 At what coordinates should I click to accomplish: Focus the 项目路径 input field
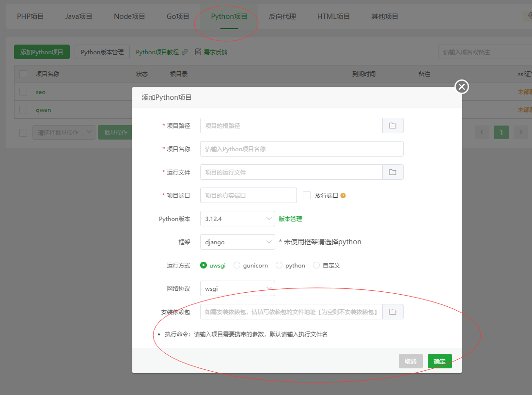291,126
